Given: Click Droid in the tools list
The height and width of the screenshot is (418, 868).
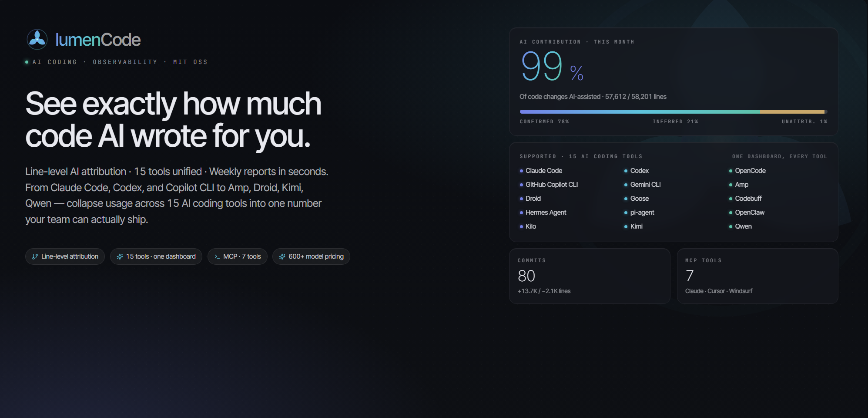Looking at the screenshot, I should pyautogui.click(x=533, y=199).
